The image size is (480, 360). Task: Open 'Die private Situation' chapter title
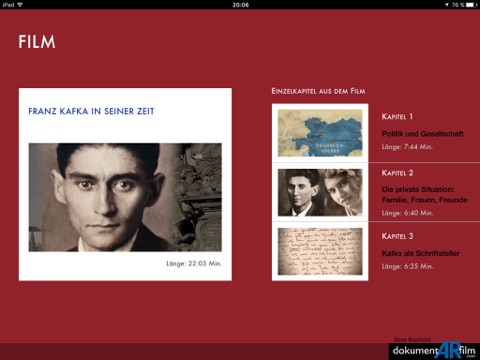coord(424,195)
